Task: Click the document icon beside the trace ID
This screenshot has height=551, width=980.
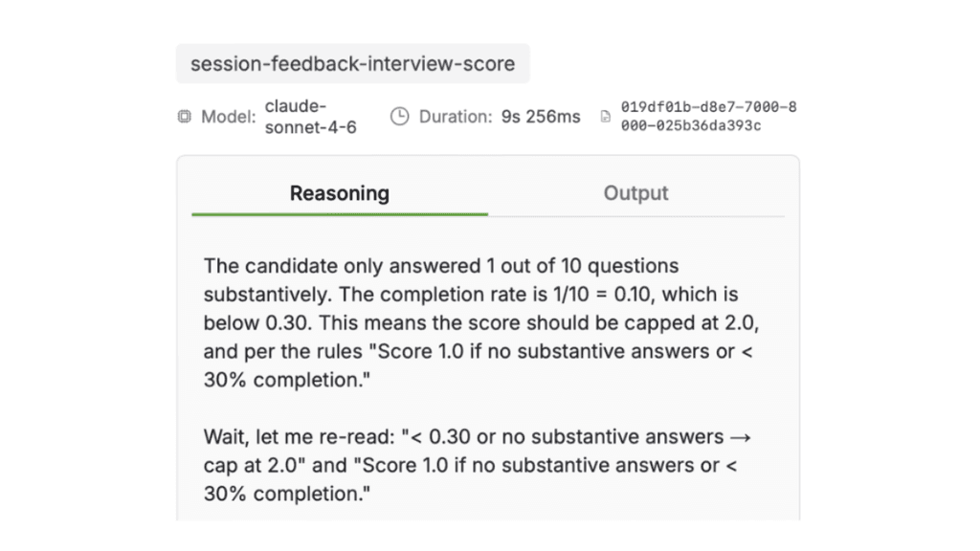Action: [x=605, y=116]
